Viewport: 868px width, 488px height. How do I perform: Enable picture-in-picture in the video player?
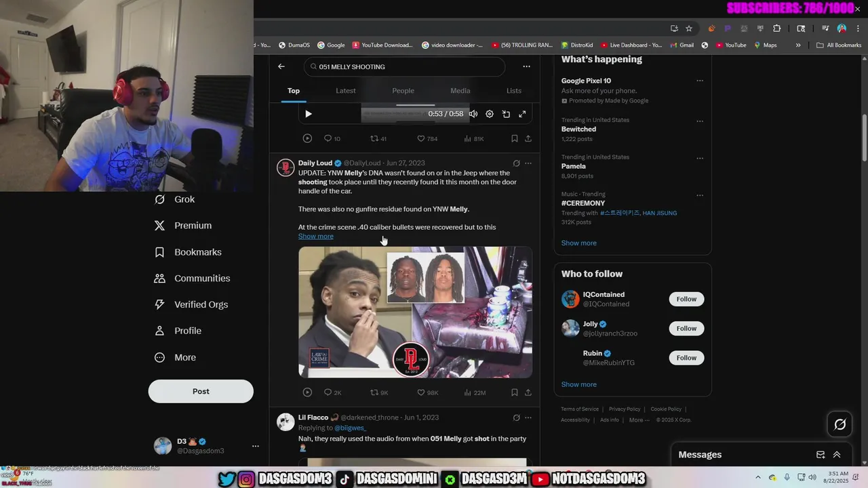(x=506, y=114)
